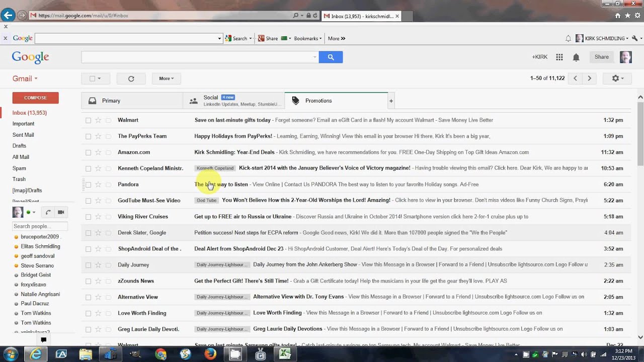644x362 pixels.
Task: Click the refresh inbox button
Action: tap(131, 78)
